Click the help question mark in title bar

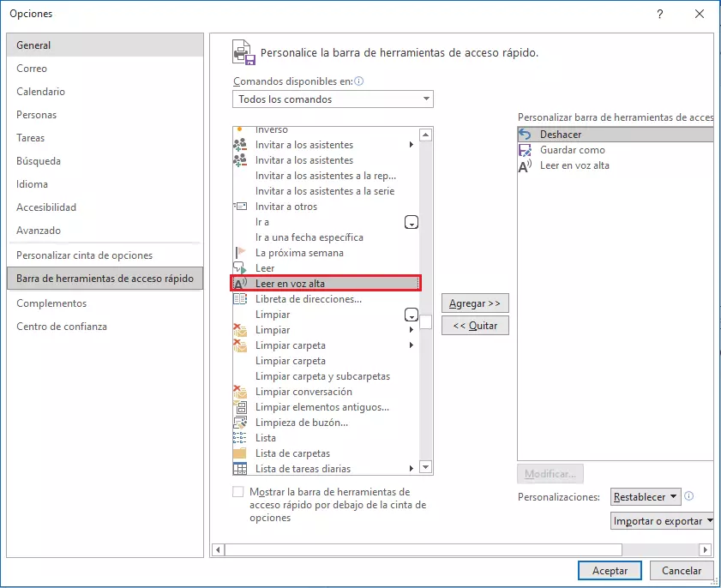pos(660,15)
